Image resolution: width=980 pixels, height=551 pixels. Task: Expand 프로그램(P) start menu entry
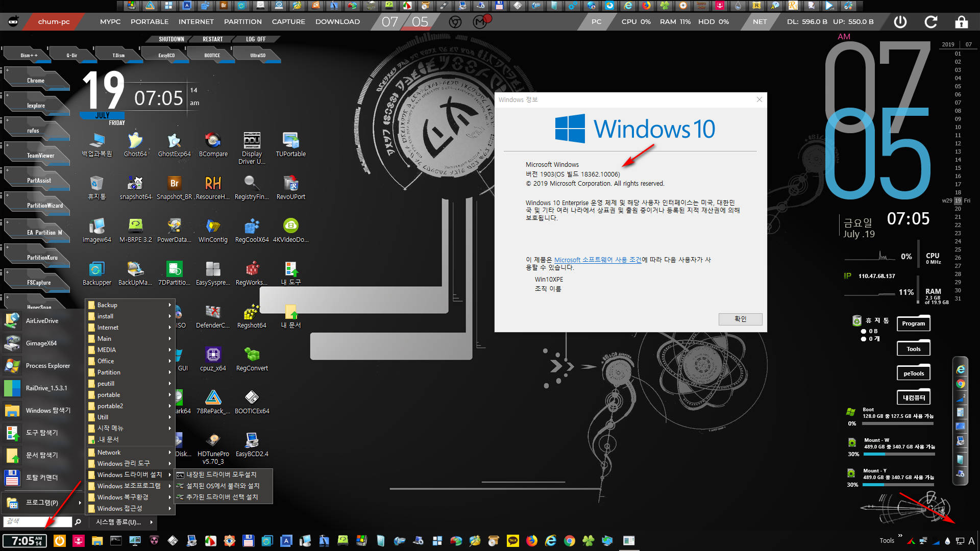point(43,503)
